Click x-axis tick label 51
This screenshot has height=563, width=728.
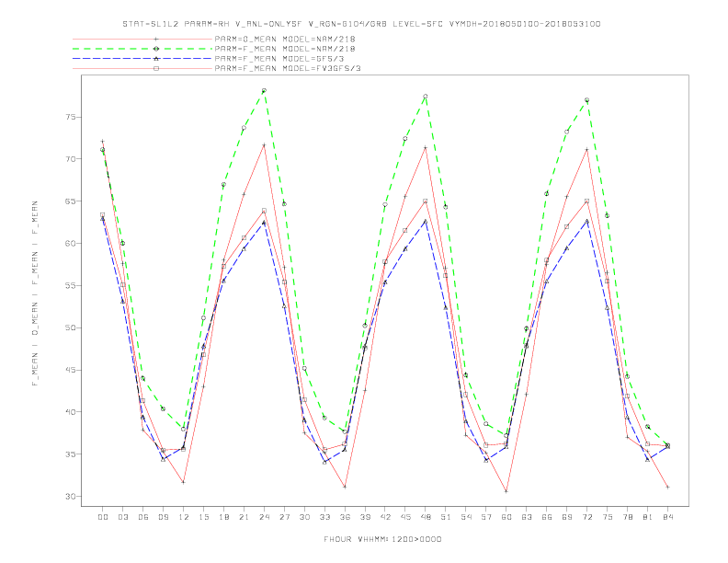(446, 517)
